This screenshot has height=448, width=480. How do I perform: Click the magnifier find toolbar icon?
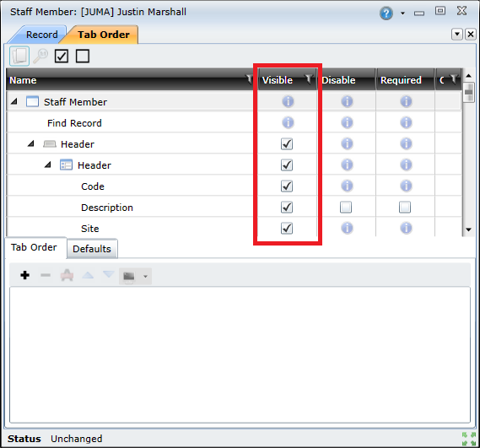point(40,56)
